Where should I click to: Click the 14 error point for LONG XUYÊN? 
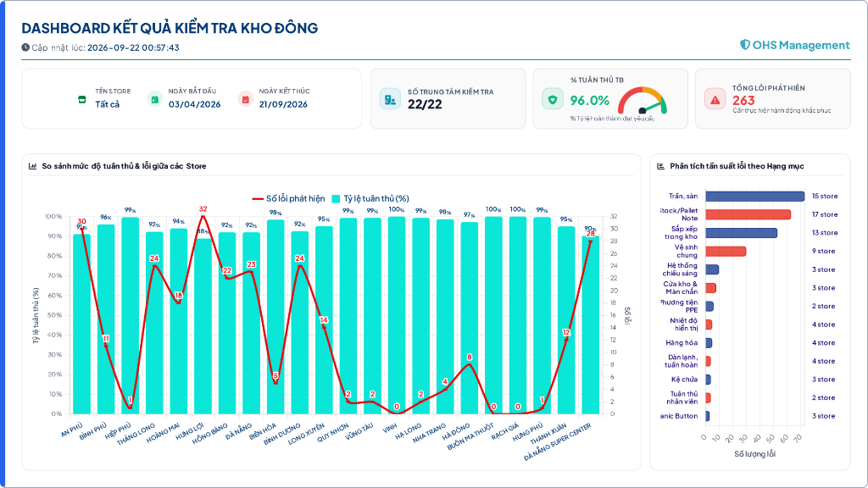(x=324, y=327)
